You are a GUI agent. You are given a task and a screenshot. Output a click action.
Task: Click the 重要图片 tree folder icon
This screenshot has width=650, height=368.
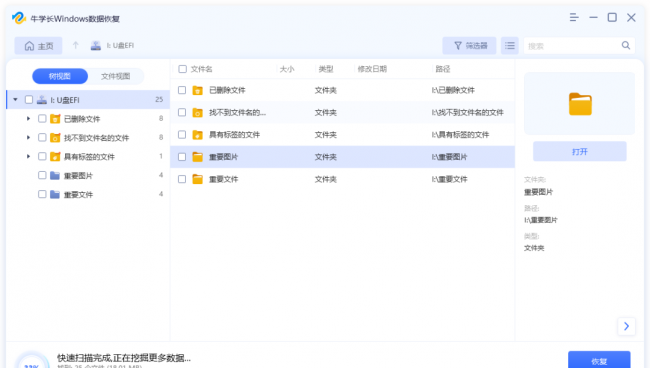tap(55, 175)
